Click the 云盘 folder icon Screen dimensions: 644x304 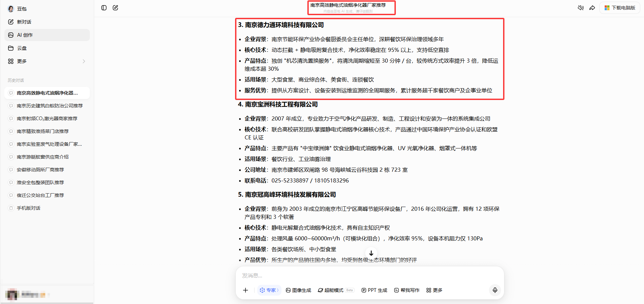(x=11, y=48)
